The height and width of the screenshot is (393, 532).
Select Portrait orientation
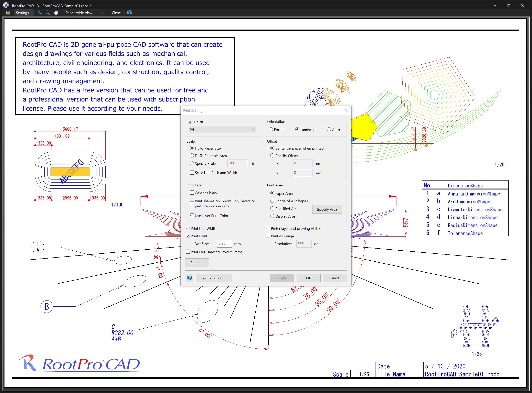[x=277, y=130]
